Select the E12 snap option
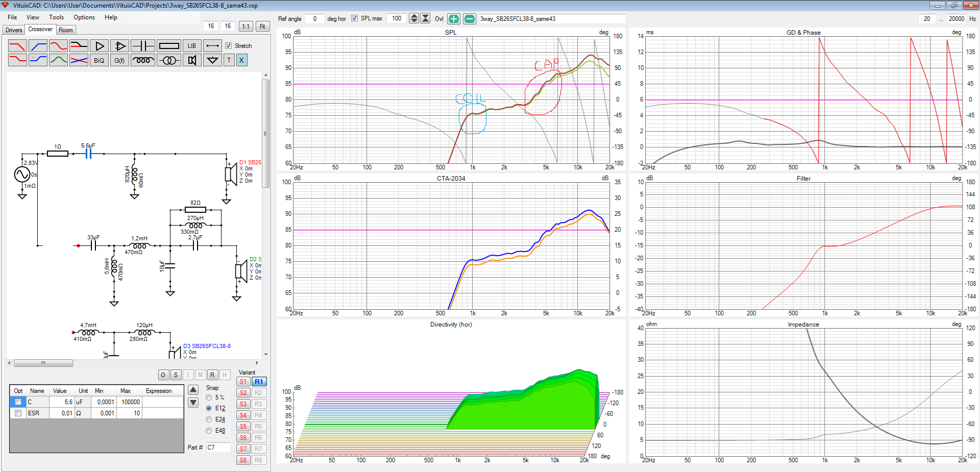Image resolution: width=980 pixels, height=472 pixels. pyautogui.click(x=209, y=408)
